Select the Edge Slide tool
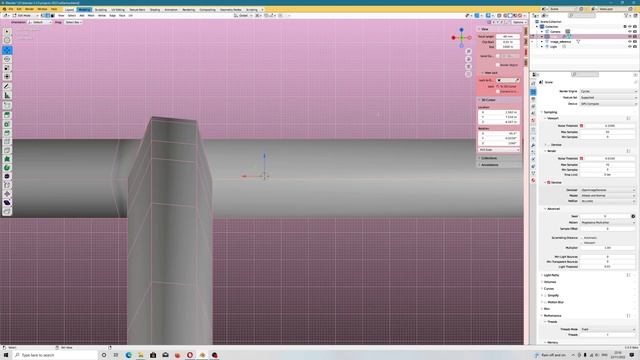The image size is (640, 360). 7,185
